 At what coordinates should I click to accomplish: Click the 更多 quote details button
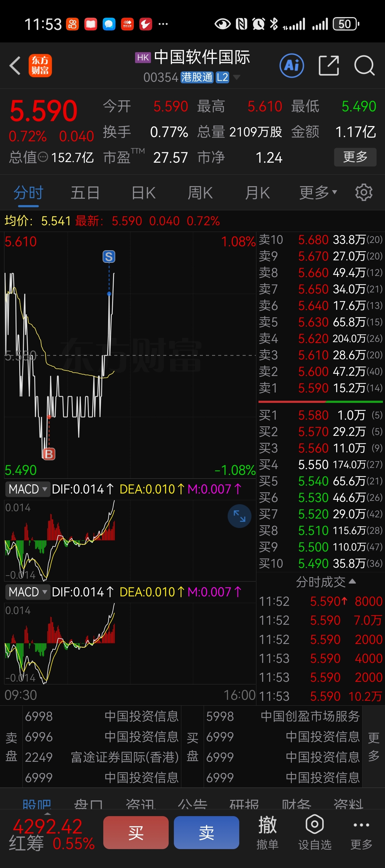click(x=355, y=157)
